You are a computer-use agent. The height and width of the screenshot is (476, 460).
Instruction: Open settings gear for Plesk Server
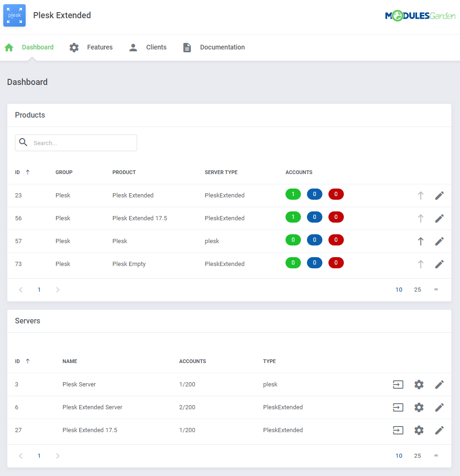[419, 385]
